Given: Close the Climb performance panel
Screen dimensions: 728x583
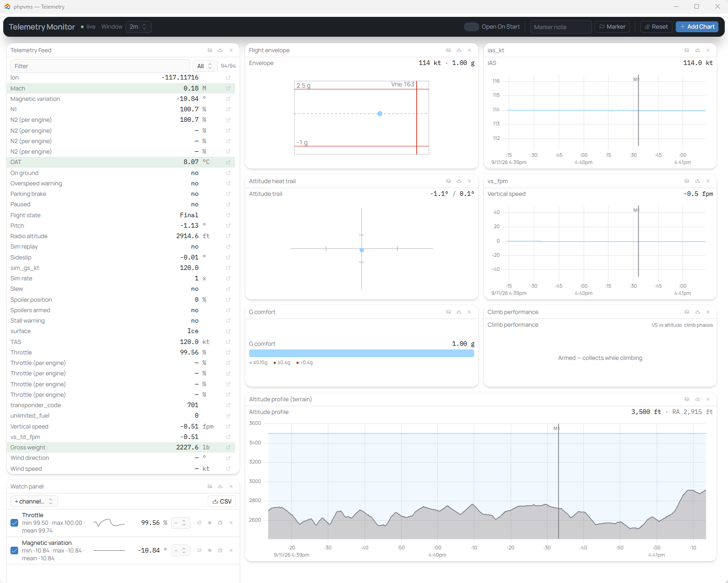Looking at the screenshot, I should tap(708, 312).
